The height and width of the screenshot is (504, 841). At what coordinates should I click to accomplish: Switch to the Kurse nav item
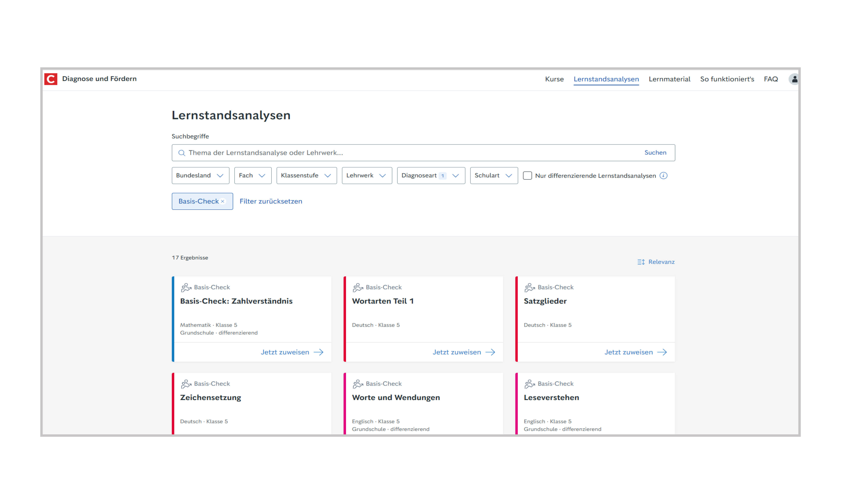coord(554,79)
